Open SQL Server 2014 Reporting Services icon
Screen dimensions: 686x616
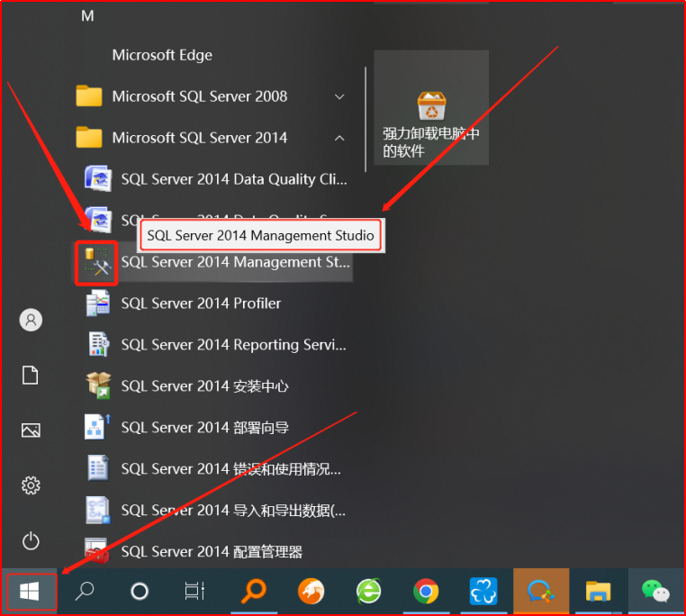98,345
